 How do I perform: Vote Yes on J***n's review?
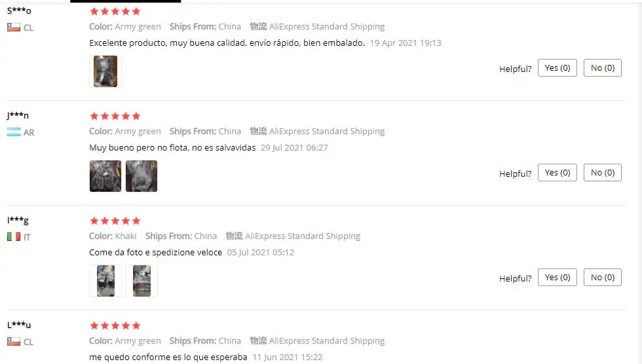557,173
